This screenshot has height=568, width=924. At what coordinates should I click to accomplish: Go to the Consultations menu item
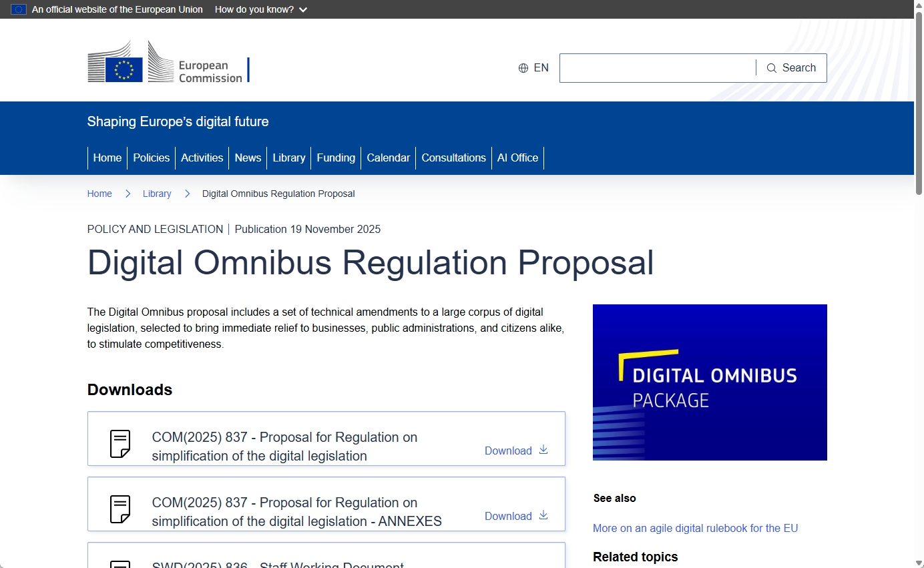tap(453, 158)
